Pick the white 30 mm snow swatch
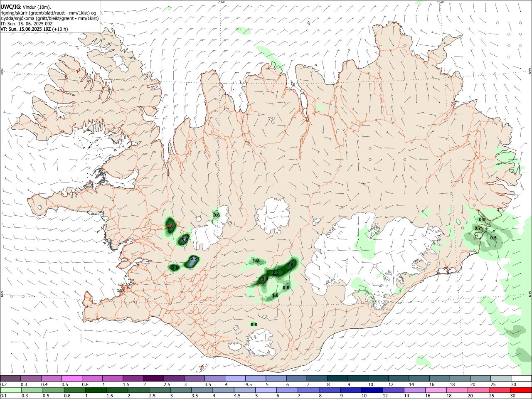Image resolution: width=532 pixels, height=399 pixels. coord(521,378)
